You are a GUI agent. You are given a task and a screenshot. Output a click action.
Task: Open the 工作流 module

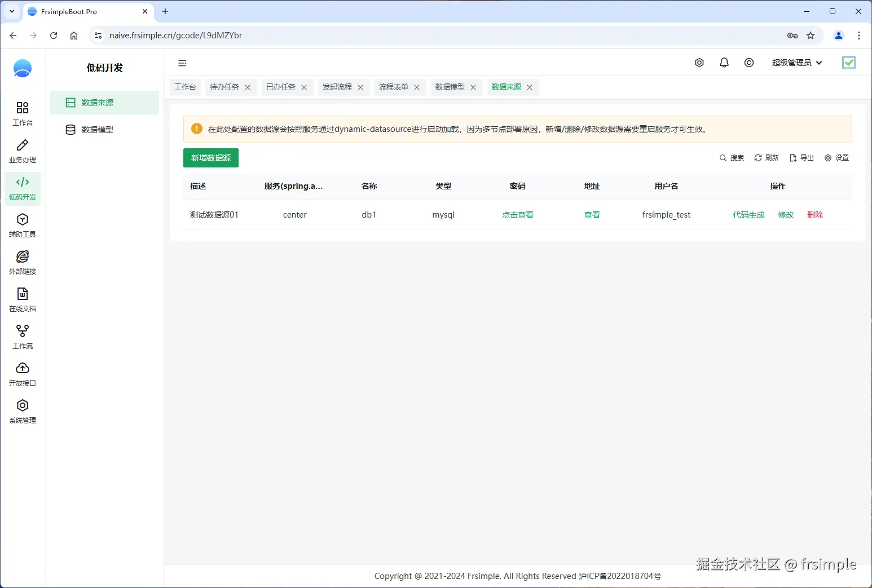tap(22, 337)
